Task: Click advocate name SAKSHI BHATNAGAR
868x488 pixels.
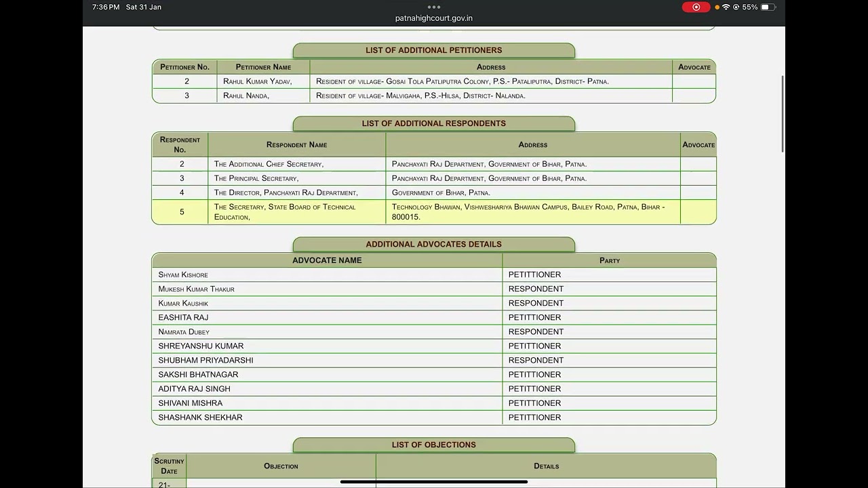Action: click(198, 374)
